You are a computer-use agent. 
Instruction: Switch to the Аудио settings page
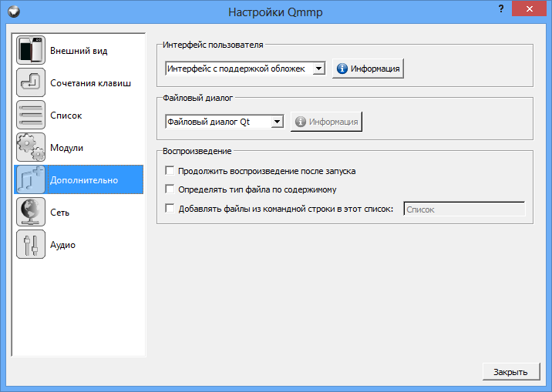pyautogui.click(x=79, y=245)
